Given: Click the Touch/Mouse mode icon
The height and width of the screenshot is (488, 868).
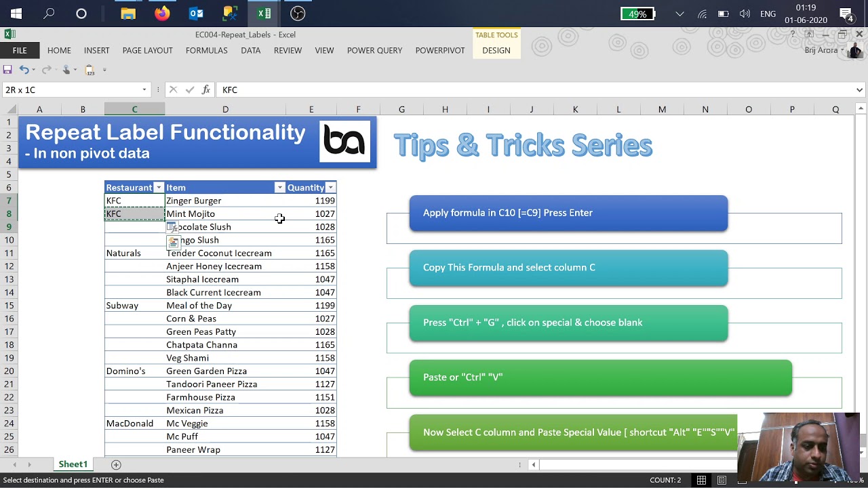Looking at the screenshot, I should point(66,70).
